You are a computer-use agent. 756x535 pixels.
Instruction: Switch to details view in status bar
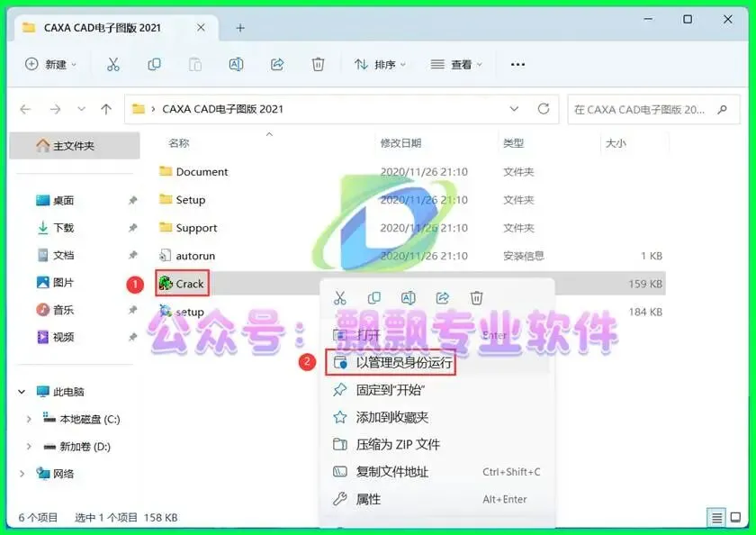coord(716,518)
